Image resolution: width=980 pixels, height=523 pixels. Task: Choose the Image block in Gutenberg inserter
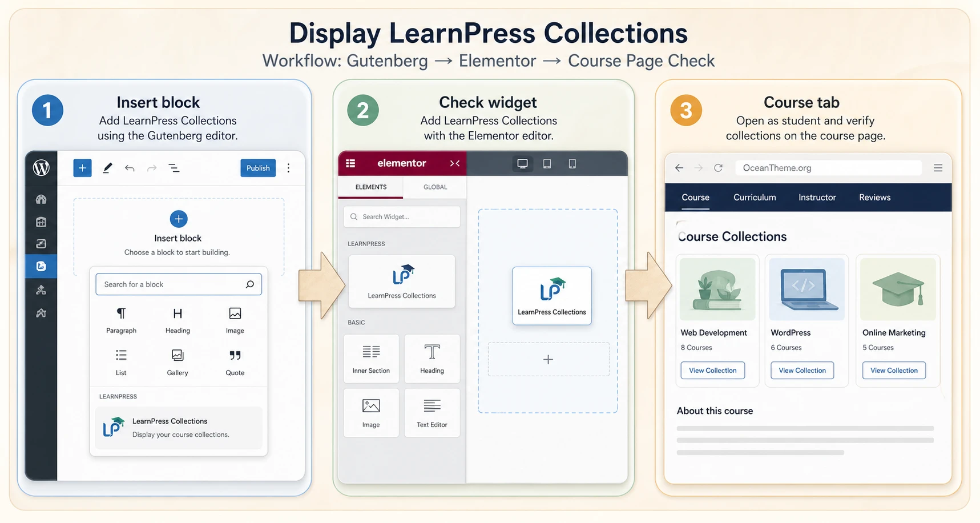tap(235, 320)
